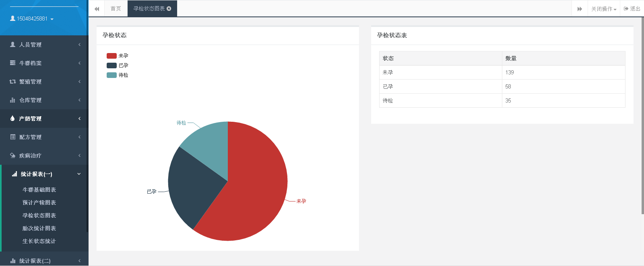The image size is (644, 266).
Task: Open 预计产犊图表 report
Action: click(39, 203)
